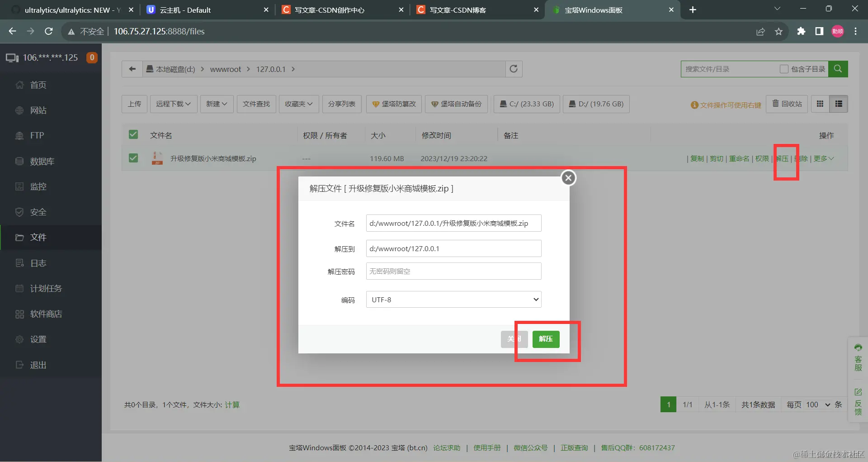Image resolution: width=868 pixels, height=462 pixels.
Task: Click the green search magnifier icon
Action: [838, 69]
